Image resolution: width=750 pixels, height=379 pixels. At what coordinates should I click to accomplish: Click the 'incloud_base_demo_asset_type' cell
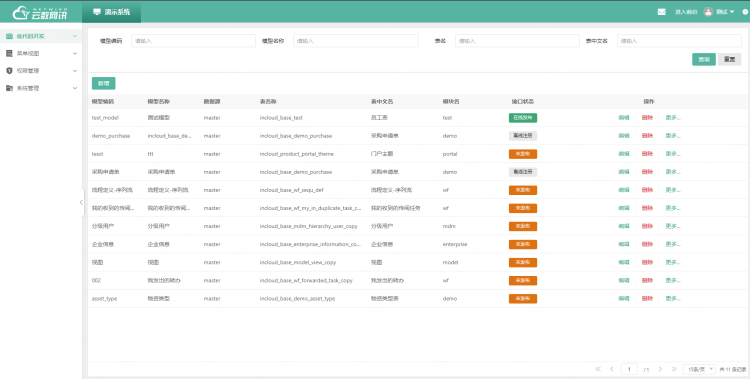pos(298,299)
